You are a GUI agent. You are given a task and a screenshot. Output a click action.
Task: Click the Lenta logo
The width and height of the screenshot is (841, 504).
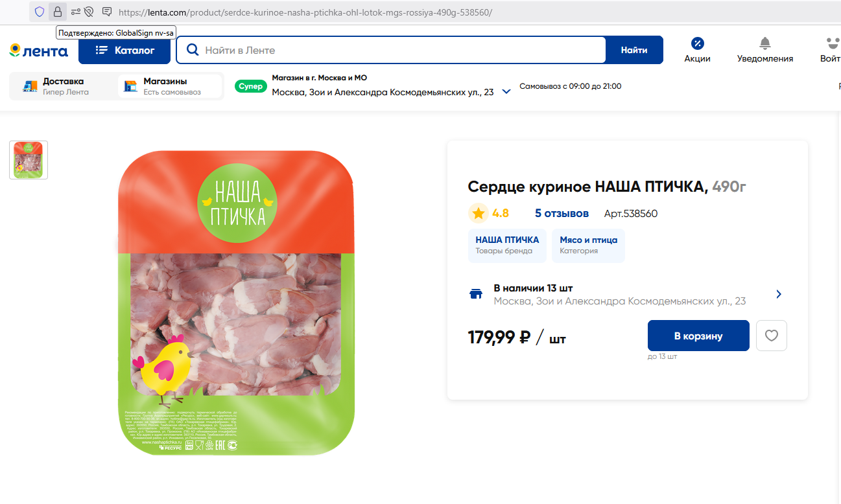click(39, 51)
